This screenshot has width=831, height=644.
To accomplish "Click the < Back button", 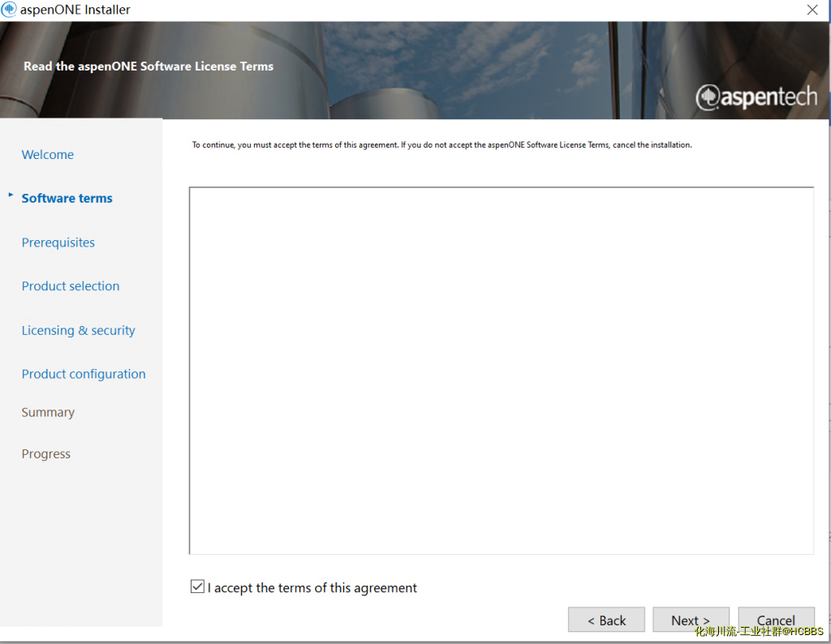I will tap(606, 620).
